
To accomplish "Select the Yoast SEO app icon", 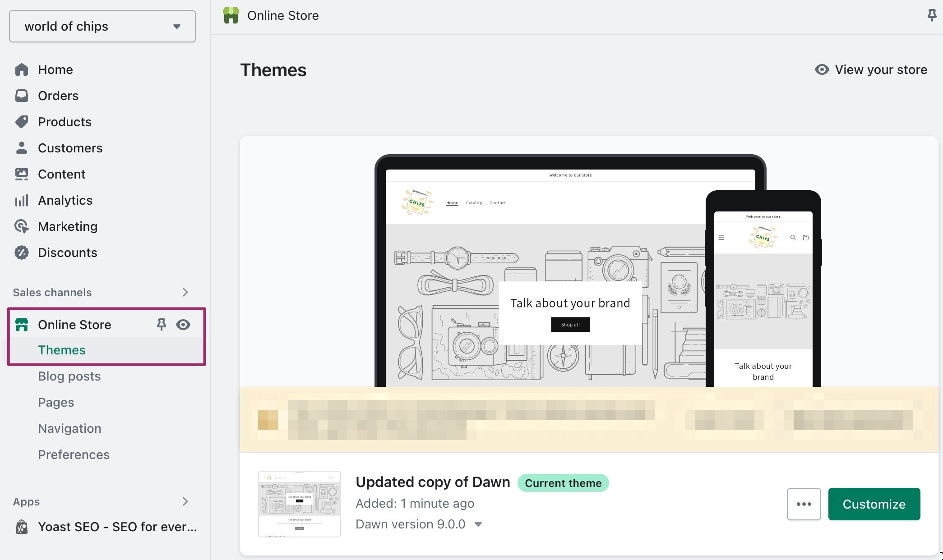I will 22,527.
